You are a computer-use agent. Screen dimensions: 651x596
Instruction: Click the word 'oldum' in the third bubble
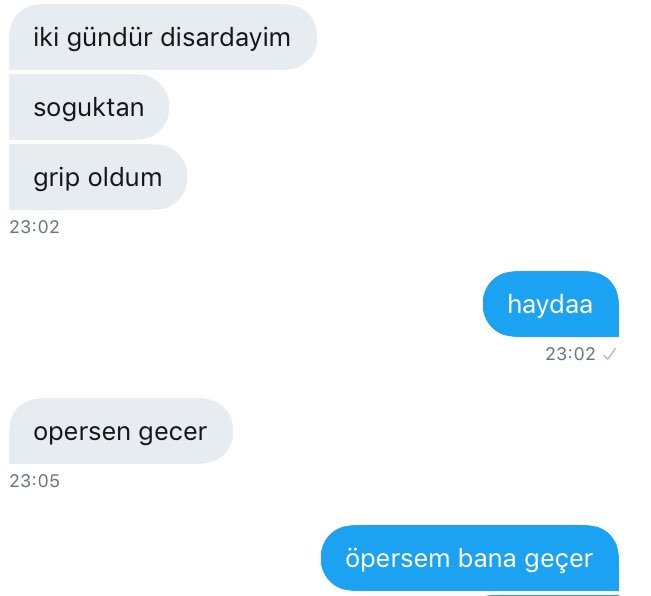[125, 177]
